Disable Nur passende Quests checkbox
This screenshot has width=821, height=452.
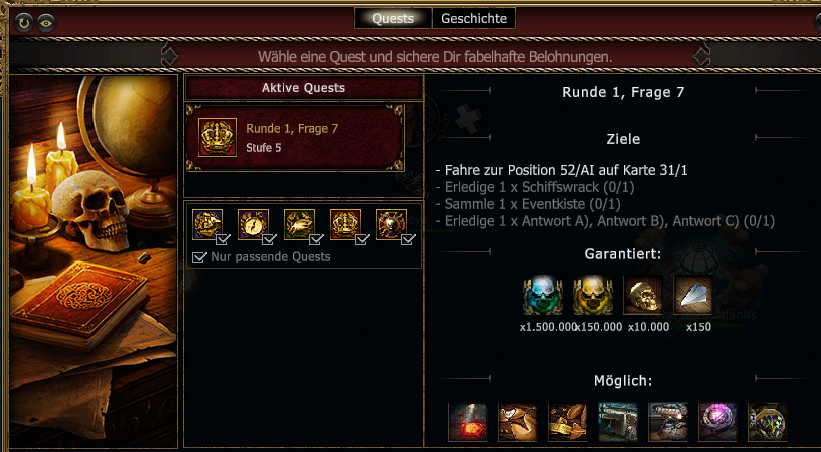[199, 257]
